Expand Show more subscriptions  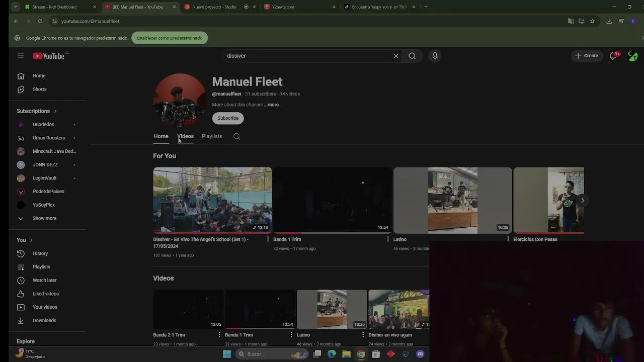pos(45,218)
